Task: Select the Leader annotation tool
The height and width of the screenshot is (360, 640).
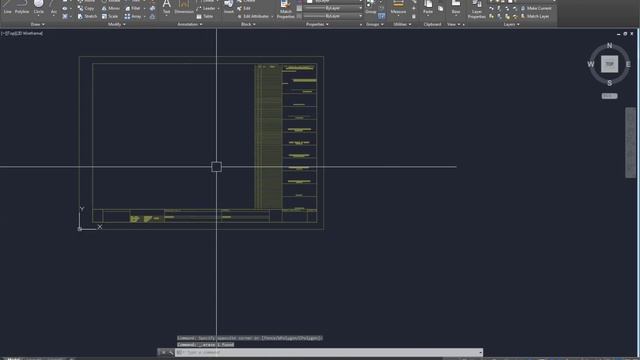Action: click(206, 8)
